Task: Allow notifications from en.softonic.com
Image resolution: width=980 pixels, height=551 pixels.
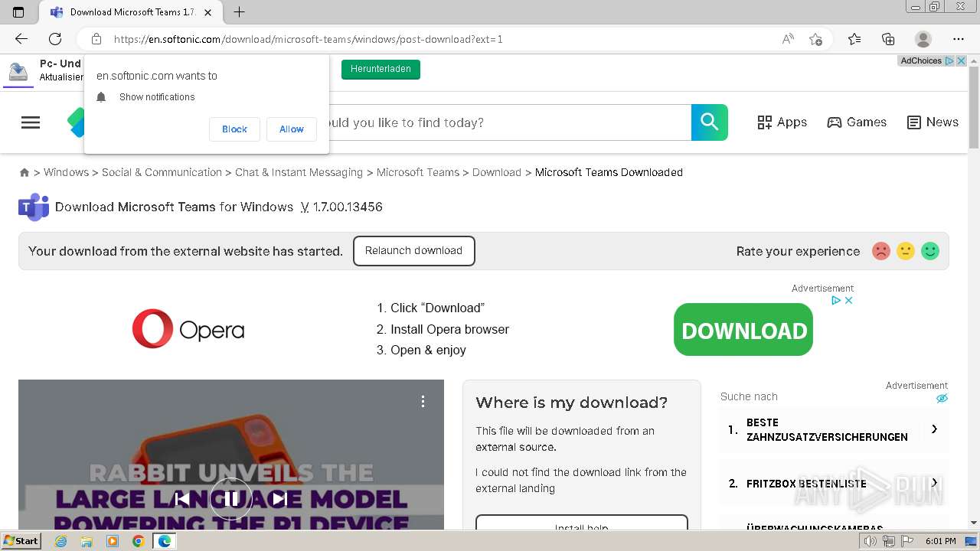Action: (x=291, y=129)
